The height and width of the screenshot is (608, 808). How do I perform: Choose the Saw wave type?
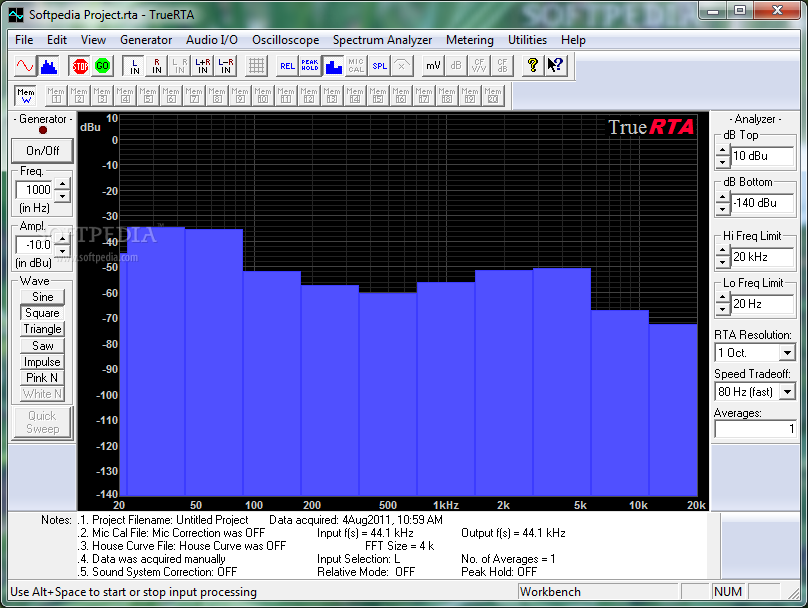pos(42,345)
